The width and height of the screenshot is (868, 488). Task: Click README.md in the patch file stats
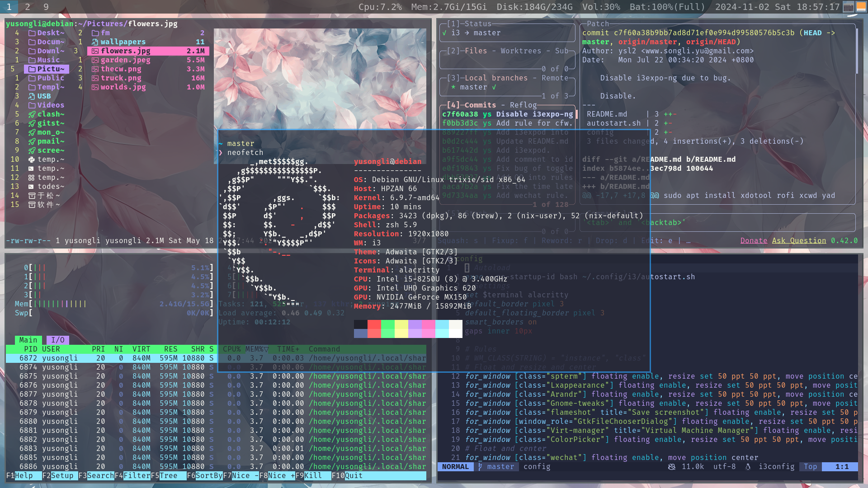pyautogui.click(x=607, y=114)
